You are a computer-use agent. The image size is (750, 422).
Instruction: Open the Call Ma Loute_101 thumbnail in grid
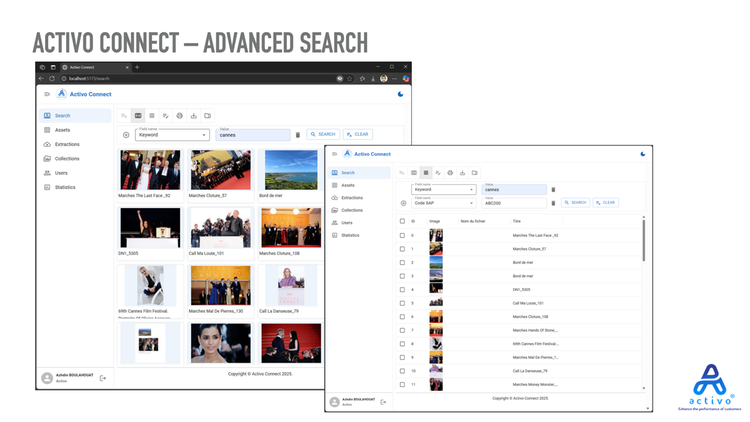click(221, 228)
